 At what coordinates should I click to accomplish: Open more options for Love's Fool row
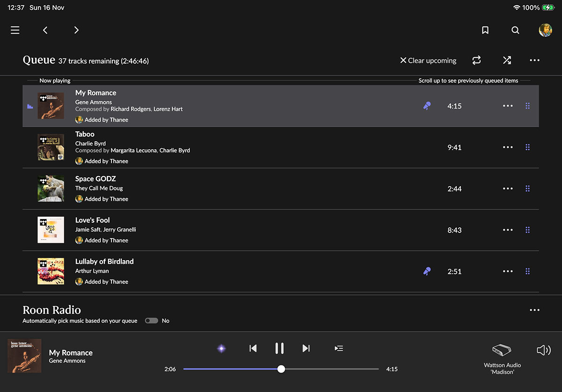[508, 230]
